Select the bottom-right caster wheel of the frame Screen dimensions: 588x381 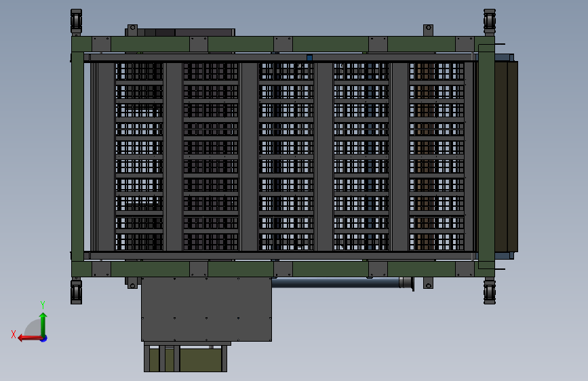(490, 292)
